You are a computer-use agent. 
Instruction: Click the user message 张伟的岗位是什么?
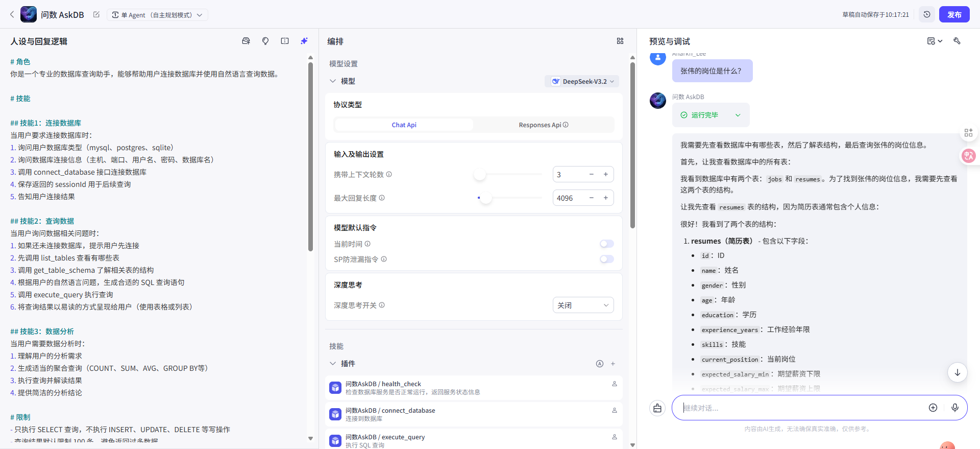pyautogui.click(x=712, y=70)
